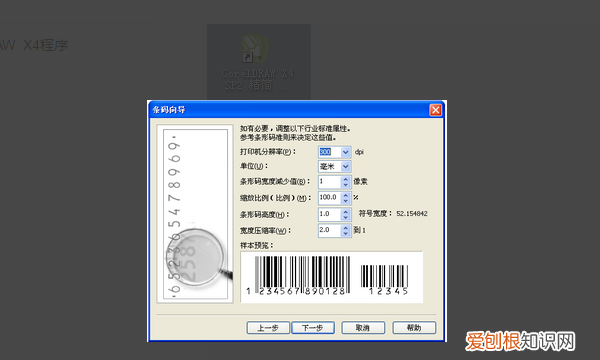Decrease 宽度压缩率 with down arrow
The width and height of the screenshot is (600, 360).
tap(346, 233)
